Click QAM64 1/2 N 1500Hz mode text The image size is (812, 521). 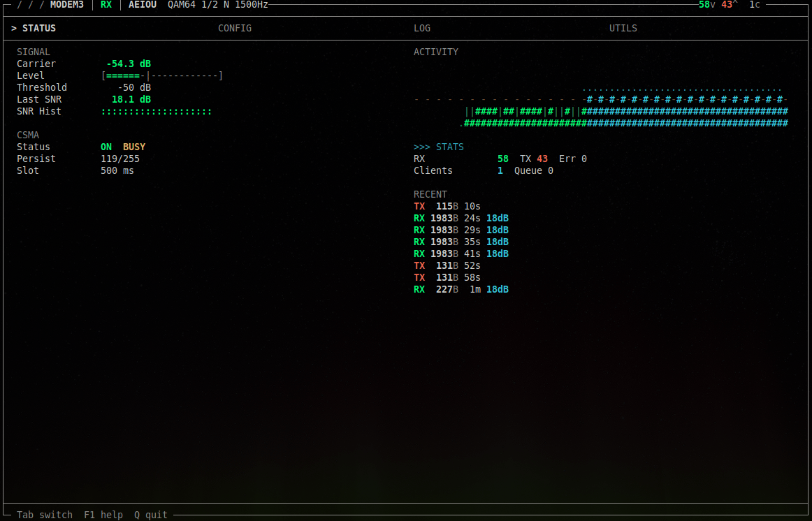pyautogui.click(x=218, y=5)
